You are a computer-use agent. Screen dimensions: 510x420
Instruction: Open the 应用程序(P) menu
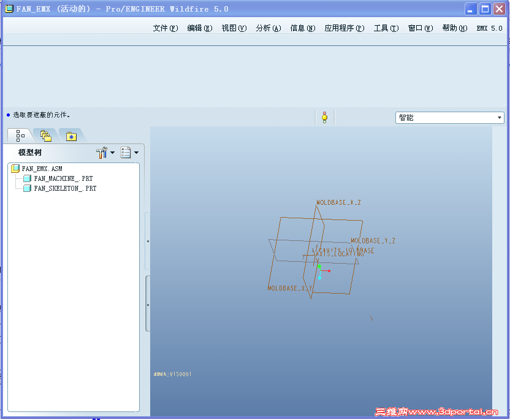(x=344, y=28)
